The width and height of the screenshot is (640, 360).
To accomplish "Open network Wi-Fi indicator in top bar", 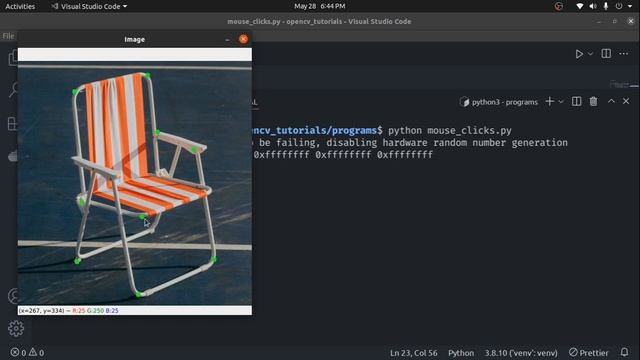I will [580, 6].
